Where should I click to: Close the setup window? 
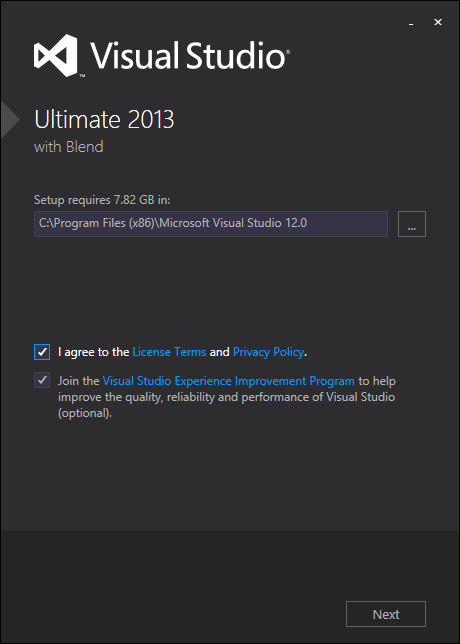tap(438, 23)
